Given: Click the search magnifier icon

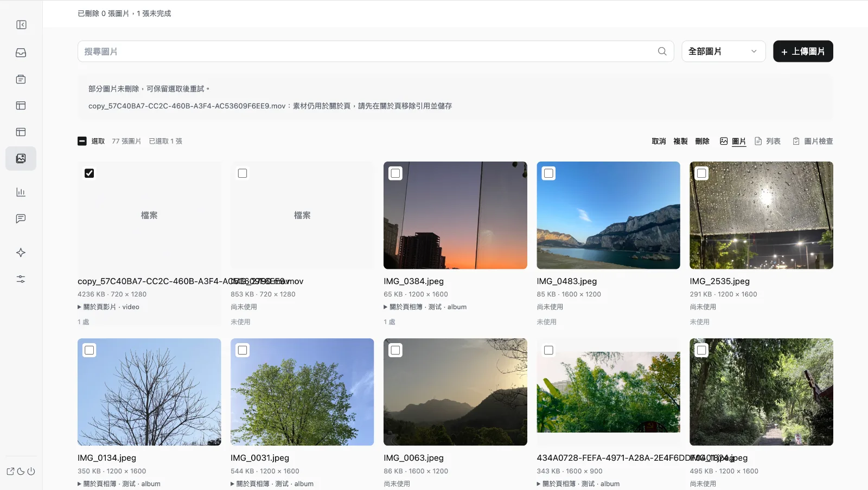Looking at the screenshot, I should 662,51.
